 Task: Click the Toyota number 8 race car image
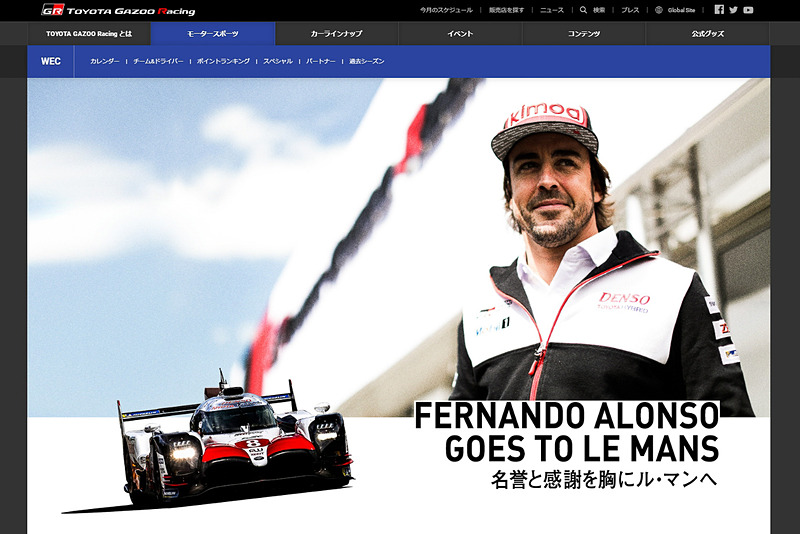tap(235, 441)
